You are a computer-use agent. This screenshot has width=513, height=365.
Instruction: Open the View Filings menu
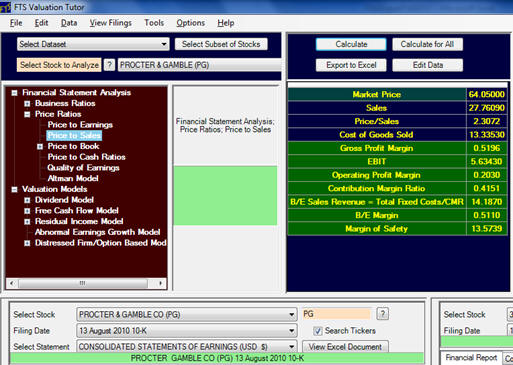pyautogui.click(x=111, y=23)
